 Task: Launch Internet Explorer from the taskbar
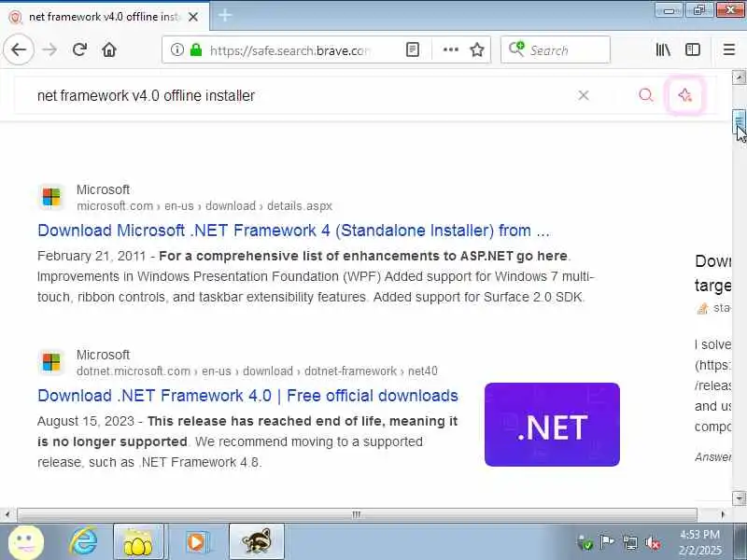click(x=84, y=542)
